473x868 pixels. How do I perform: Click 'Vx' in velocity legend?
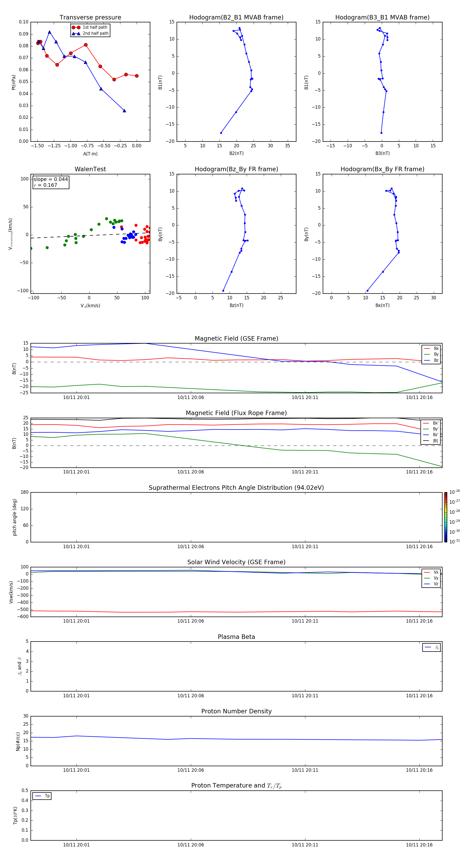pyautogui.click(x=436, y=572)
